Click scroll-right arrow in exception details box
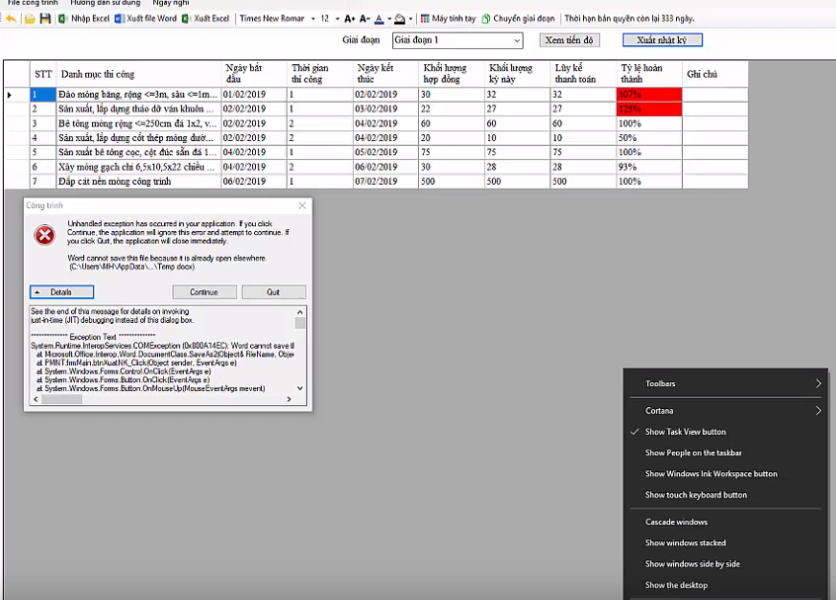The width and height of the screenshot is (836, 600). 289,399
